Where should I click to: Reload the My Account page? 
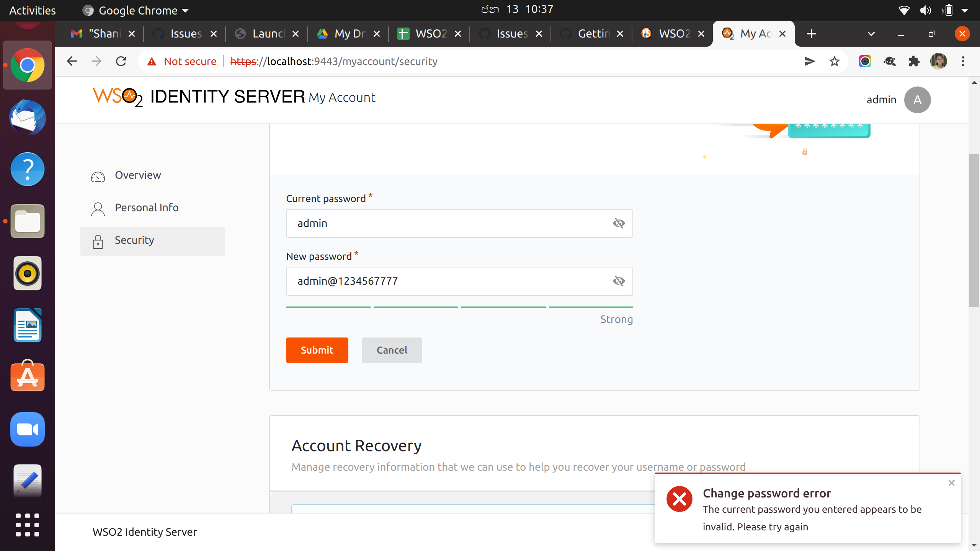pyautogui.click(x=121, y=61)
